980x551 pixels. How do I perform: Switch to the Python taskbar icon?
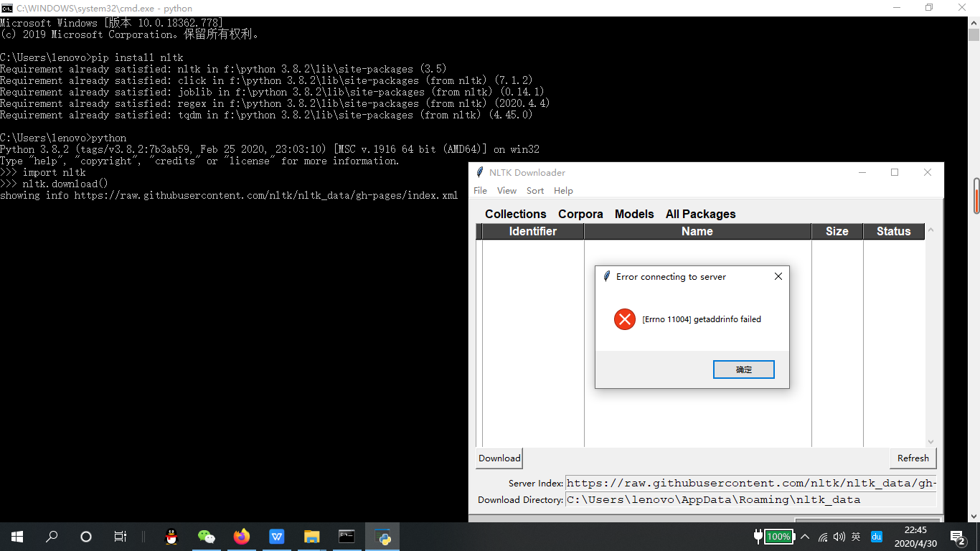[x=382, y=537]
